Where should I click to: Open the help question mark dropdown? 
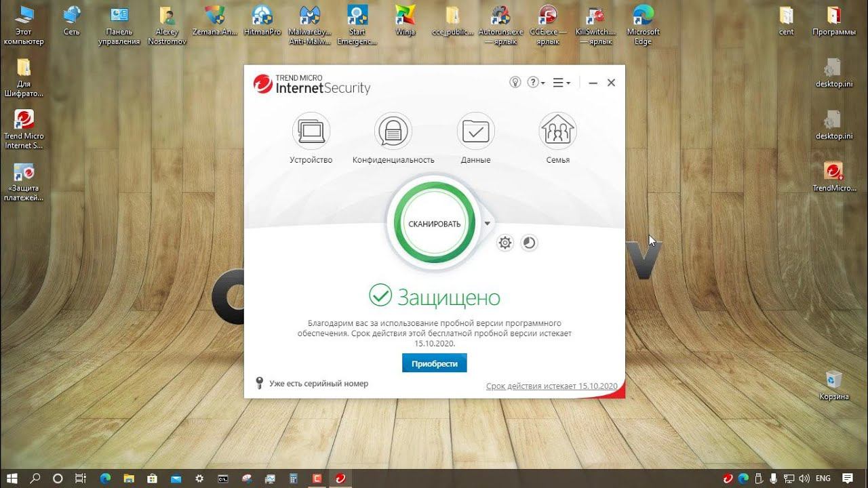pos(536,83)
